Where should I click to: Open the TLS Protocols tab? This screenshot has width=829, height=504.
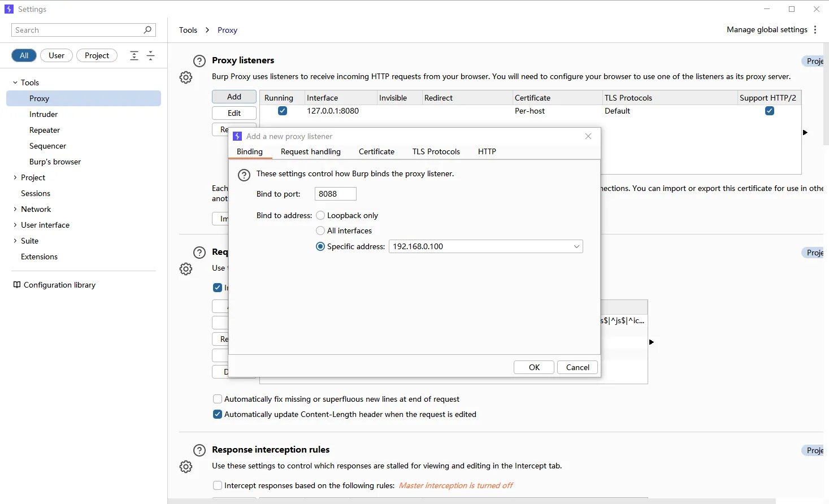[436, 151]
